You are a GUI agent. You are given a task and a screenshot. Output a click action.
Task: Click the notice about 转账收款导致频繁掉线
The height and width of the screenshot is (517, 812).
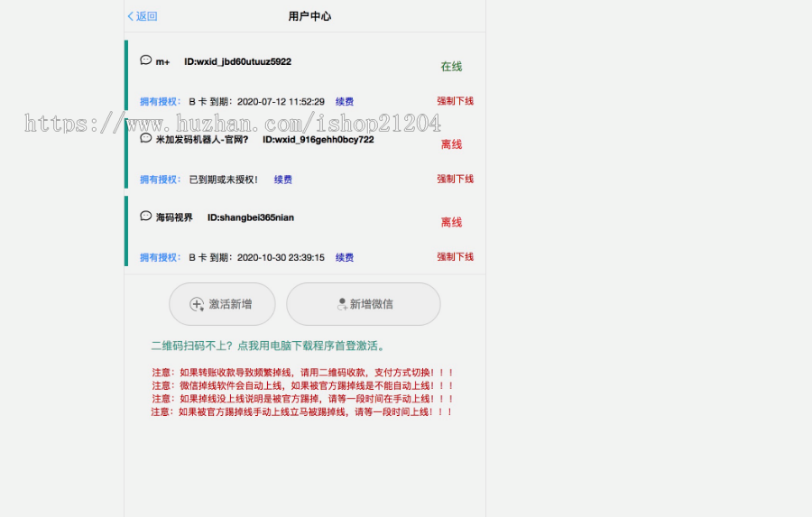[x=303, y=373]
